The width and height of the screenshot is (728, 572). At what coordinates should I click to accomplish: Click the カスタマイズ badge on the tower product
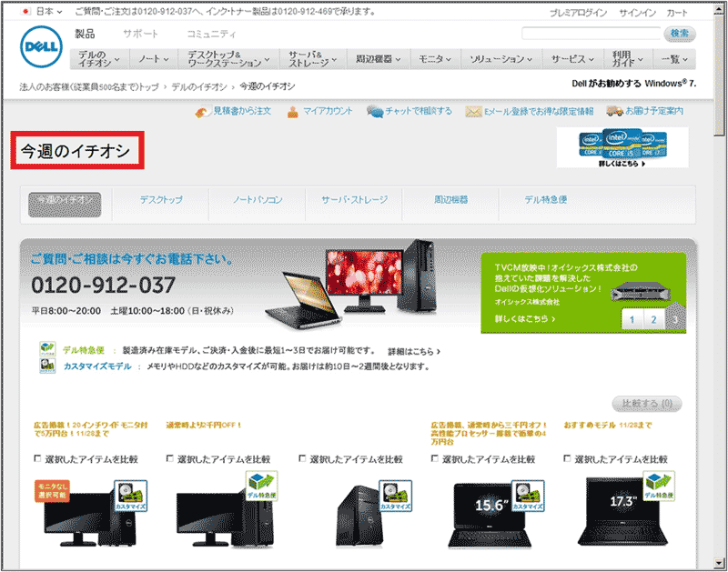(396, 496)
